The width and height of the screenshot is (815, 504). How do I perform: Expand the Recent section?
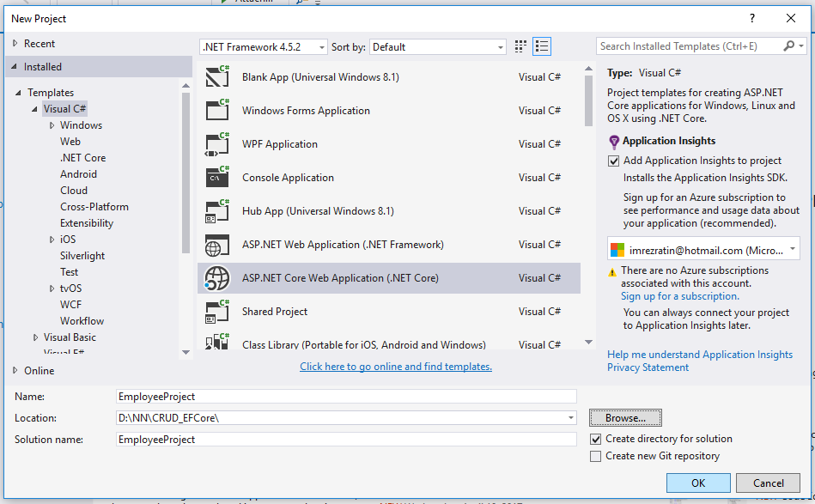pos(15,43)
